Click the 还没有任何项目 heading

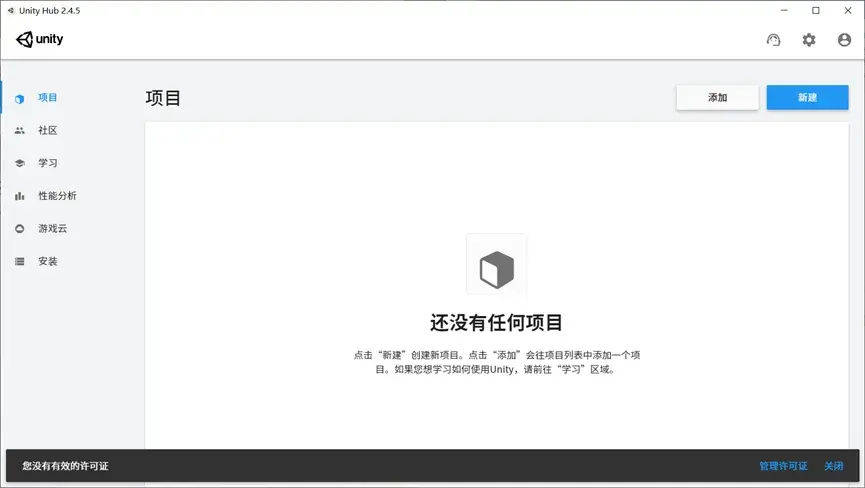(496, 323)
